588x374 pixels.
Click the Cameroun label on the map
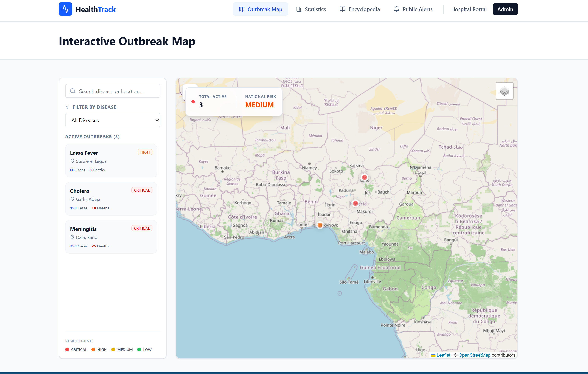click(408, 217)
